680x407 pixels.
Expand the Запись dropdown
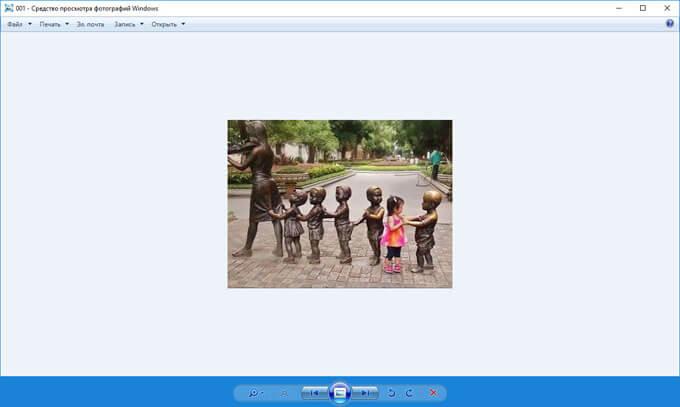tap(128, 24)
